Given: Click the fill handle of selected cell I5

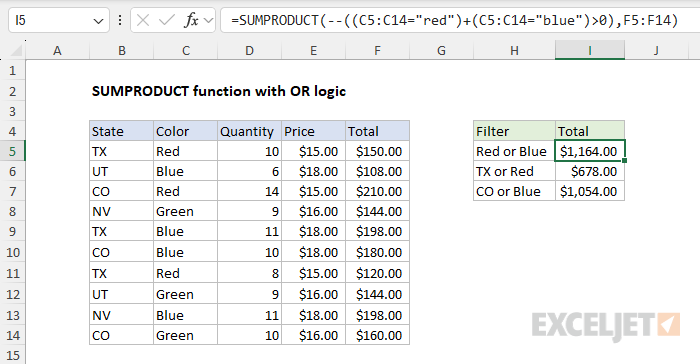Looking at the screenshot, I should point(625,161).
